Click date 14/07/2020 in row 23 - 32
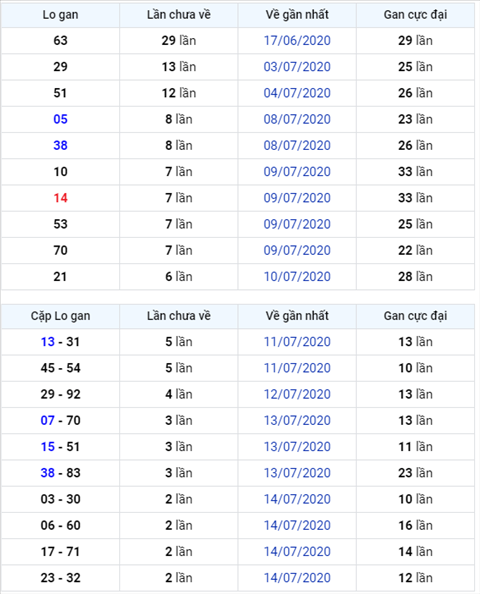 pos(297,578)
